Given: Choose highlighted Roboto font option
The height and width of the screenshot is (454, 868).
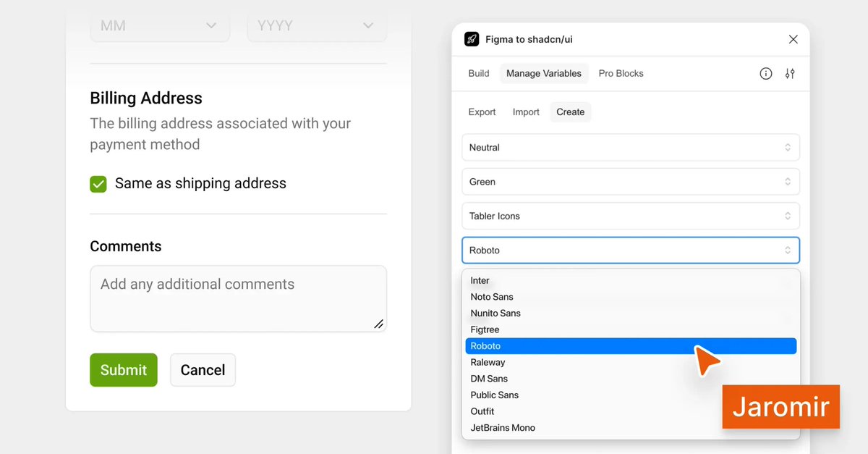Looking at the screenshot, I should tap(631, 346).
